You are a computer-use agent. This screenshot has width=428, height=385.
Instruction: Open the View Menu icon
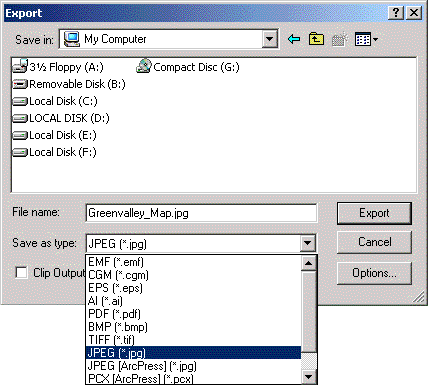coord(366,39)
